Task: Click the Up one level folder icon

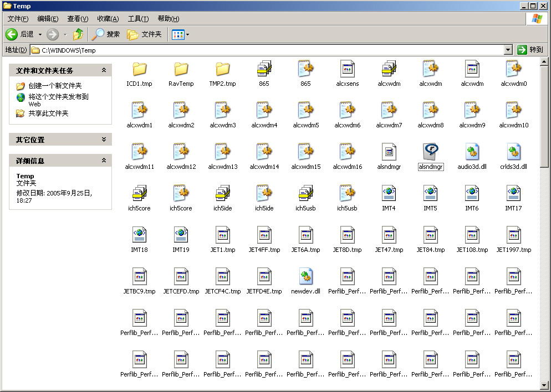Action: tap(78, 34)
